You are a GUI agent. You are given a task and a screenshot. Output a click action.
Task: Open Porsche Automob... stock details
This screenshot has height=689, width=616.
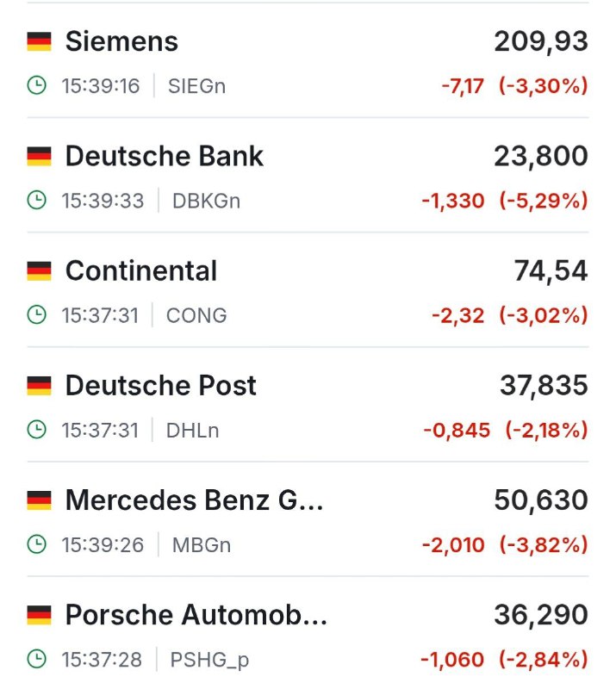(x=308, y=633)
